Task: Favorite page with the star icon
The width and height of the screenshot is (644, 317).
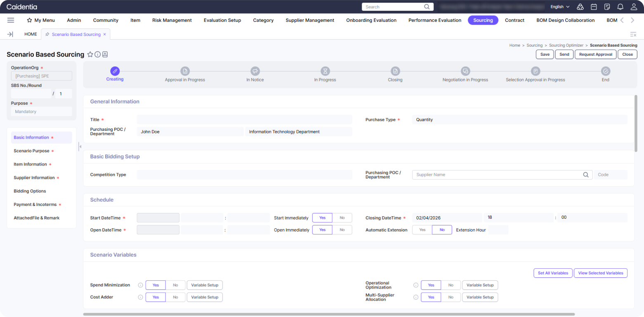Action: (x=90, y=54)
